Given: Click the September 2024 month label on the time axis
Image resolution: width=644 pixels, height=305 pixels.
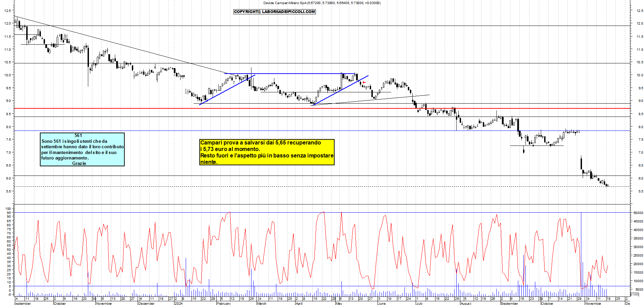Looking at the screenshot, I should [x=509, y=303].
